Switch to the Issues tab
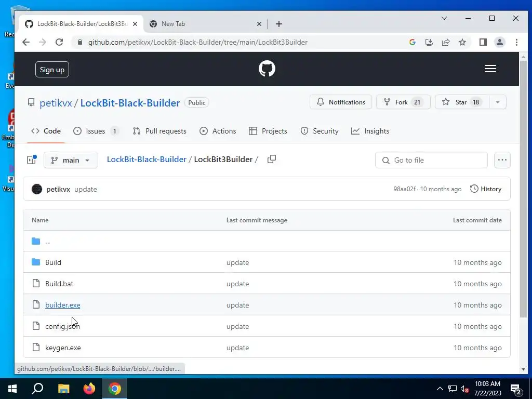The image size is (532, 399). point(96,131)
